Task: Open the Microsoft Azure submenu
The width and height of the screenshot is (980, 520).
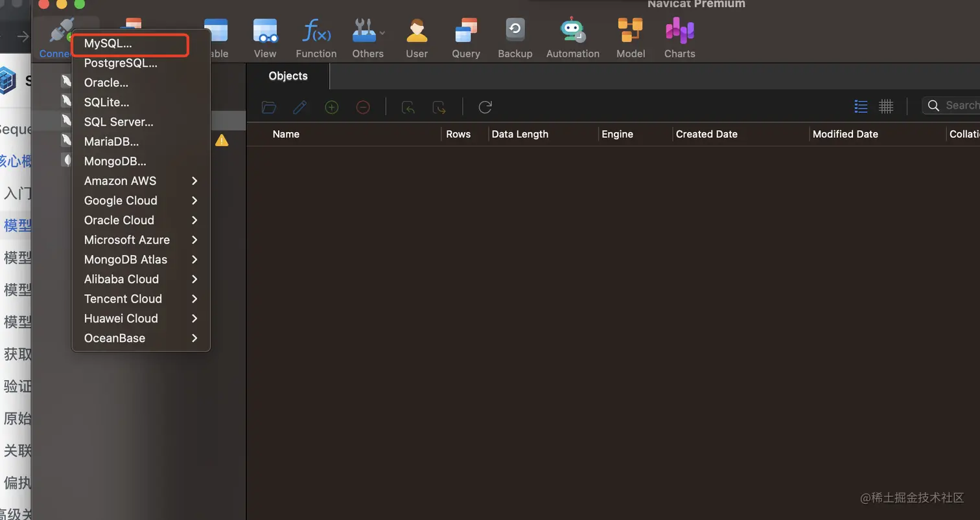Action: (x=141, y=240)
